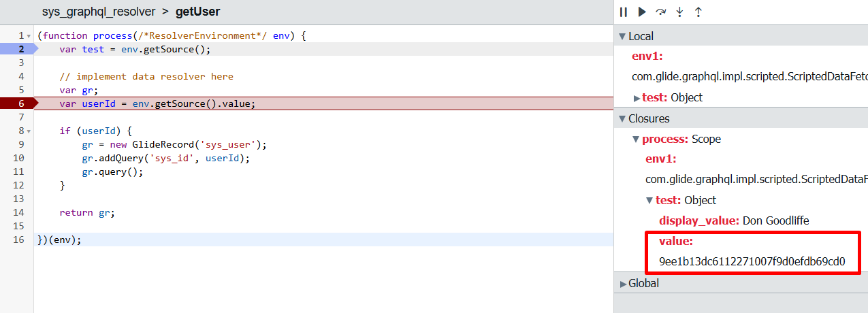The image size is (868, 313).
Task: Fold the function at line 1
Action: (29, 36)
